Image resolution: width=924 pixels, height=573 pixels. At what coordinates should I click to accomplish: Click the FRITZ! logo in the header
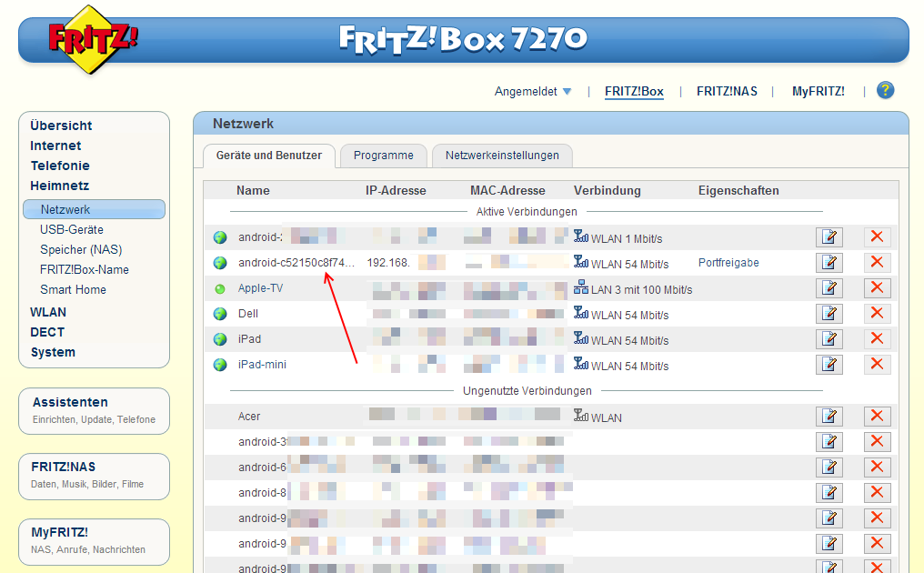pyautogui.click(x=93, y=39)
